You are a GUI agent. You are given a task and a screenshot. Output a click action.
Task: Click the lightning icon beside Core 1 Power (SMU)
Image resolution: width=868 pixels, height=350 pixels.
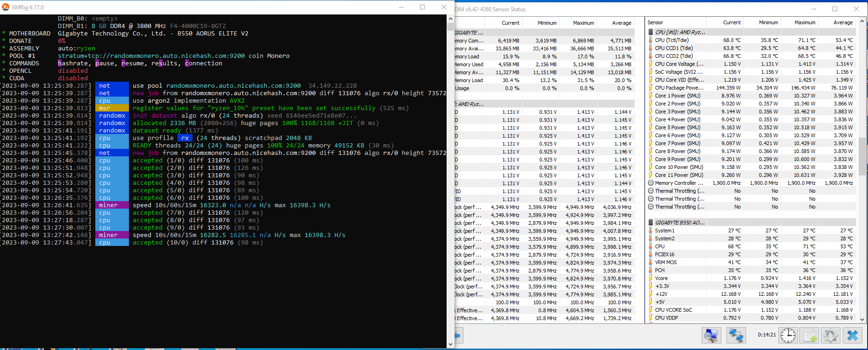(650, 96)
